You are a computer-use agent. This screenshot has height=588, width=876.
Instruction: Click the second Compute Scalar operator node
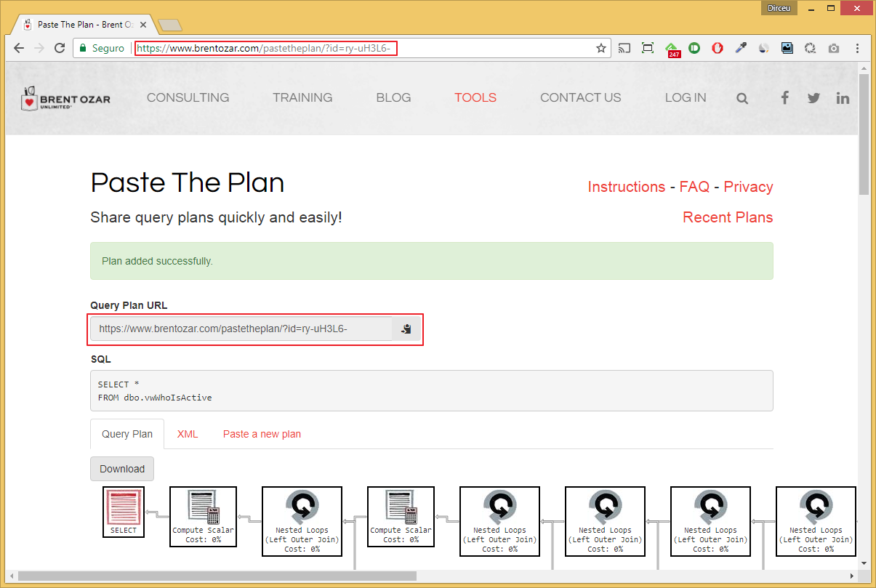(x=401, y=515)
